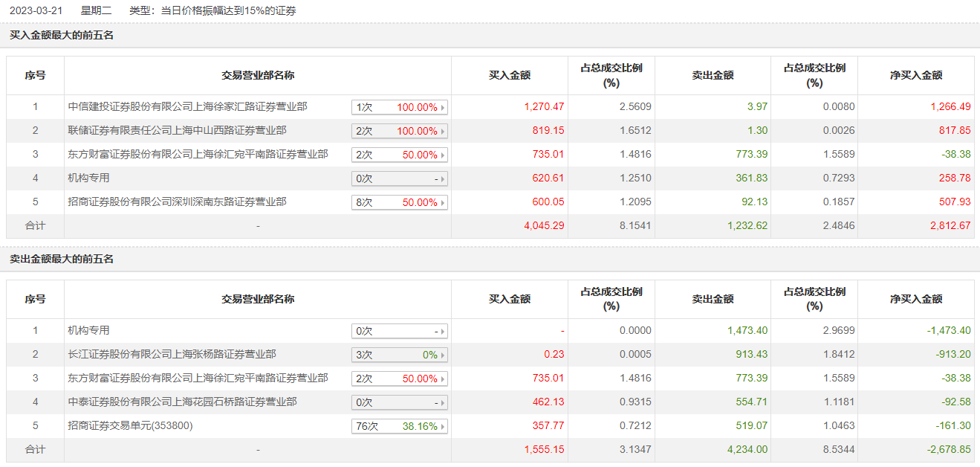Click 序号 header in the buy table
980x467 pixels.
[x=35, y=75]
